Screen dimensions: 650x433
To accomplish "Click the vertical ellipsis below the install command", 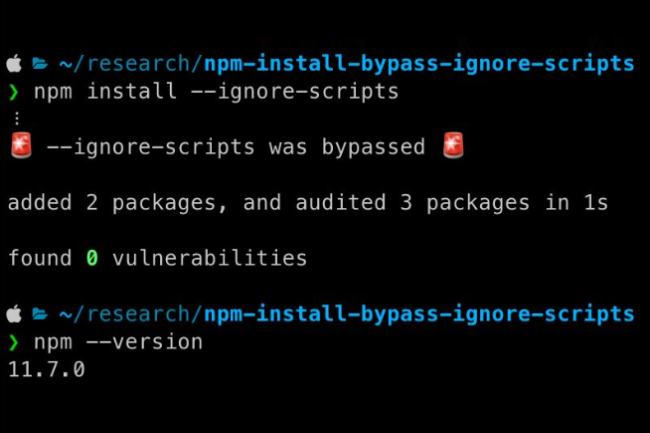I will [x=13, y=119].
